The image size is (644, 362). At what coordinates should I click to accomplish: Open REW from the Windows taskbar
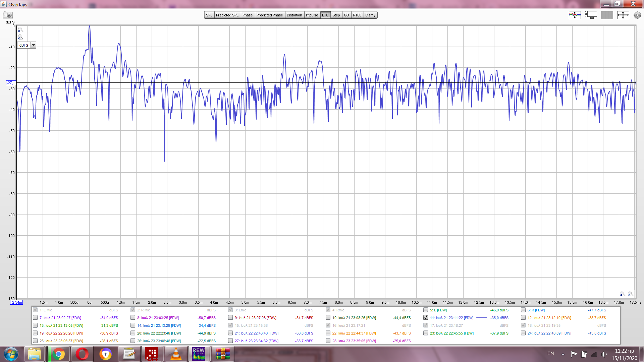[198, 354]
